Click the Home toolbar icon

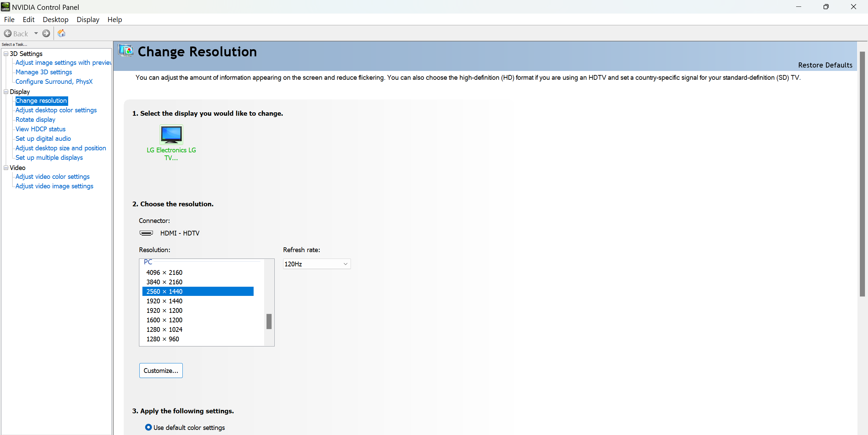[61, 33]
